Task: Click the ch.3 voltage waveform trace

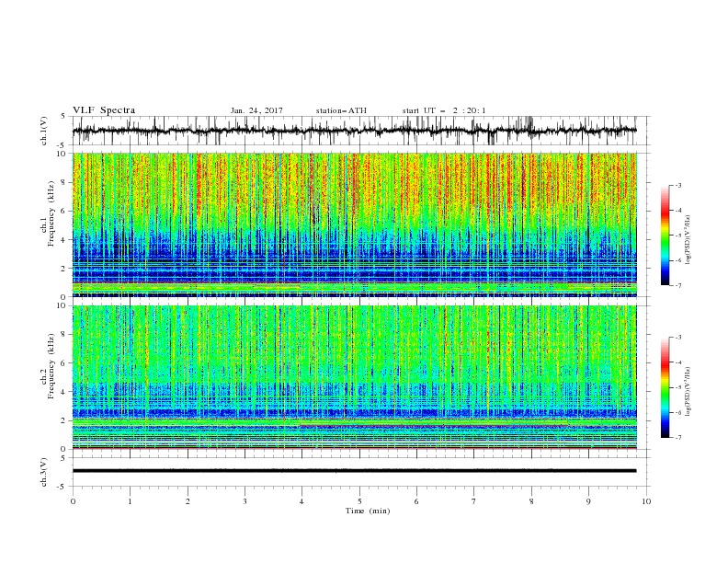Action: coord(354,471)
